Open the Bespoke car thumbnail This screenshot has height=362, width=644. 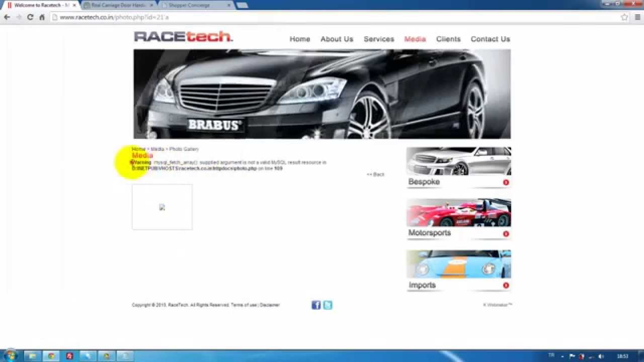tap(459, 161)
